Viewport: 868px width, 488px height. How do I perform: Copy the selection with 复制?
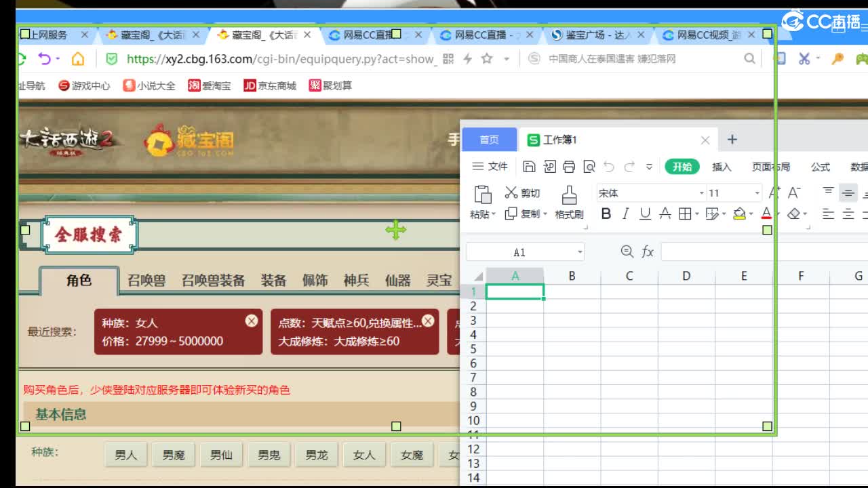pos(522,214)
